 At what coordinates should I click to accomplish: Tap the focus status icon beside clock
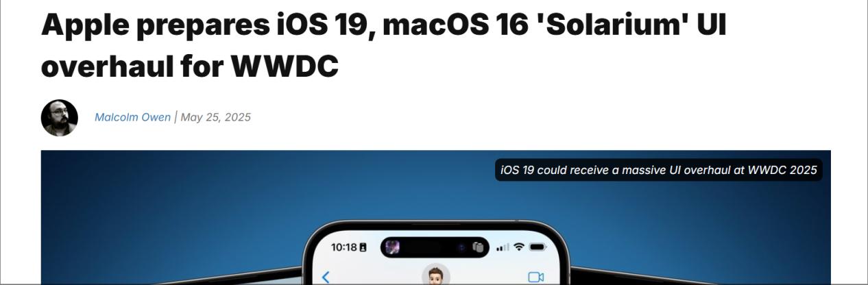pyautogui.click(x=363, y=247)
